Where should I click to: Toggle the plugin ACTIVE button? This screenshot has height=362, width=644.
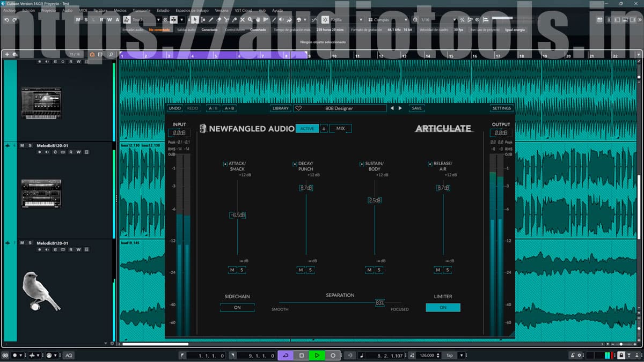tap(307, 129)
